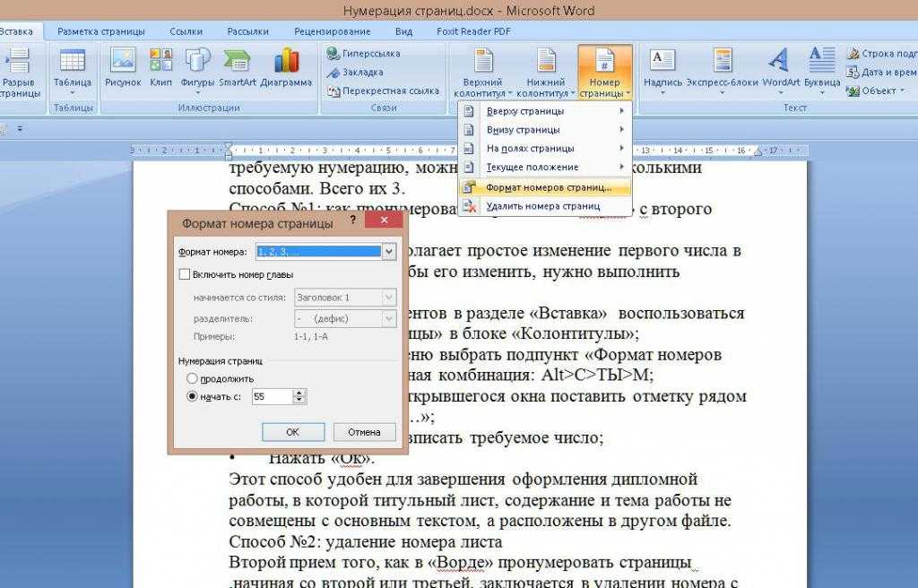Screen dimensions: 918x588
Task: Choose Удалить номера страниц menu item
Action: pos(545,206)
